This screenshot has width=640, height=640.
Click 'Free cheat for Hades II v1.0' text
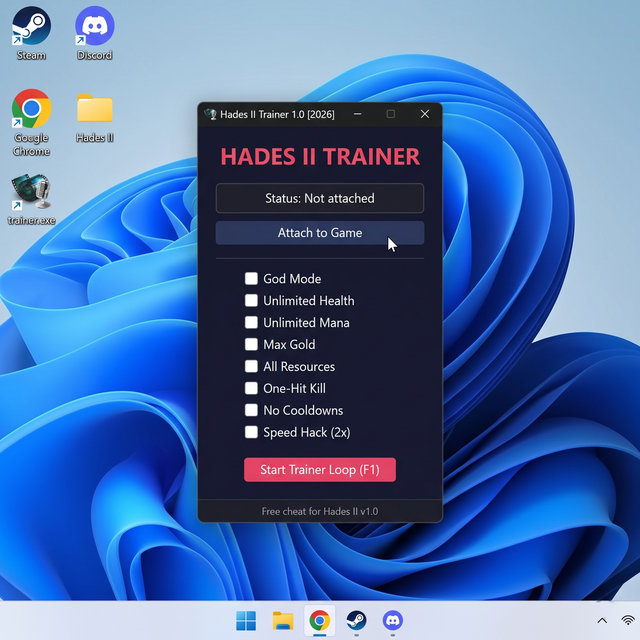[x=320, y=511]
